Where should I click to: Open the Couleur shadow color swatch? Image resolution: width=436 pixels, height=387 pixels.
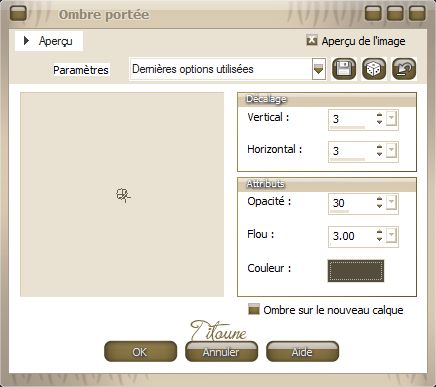pos(356,271)
